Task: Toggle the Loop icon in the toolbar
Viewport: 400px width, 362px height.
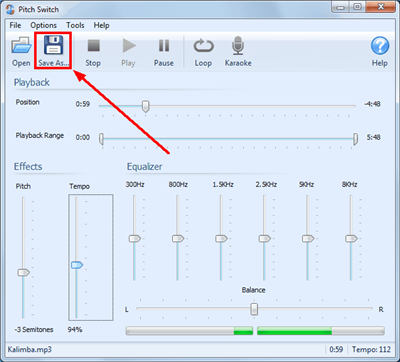Action: point(203,46)
